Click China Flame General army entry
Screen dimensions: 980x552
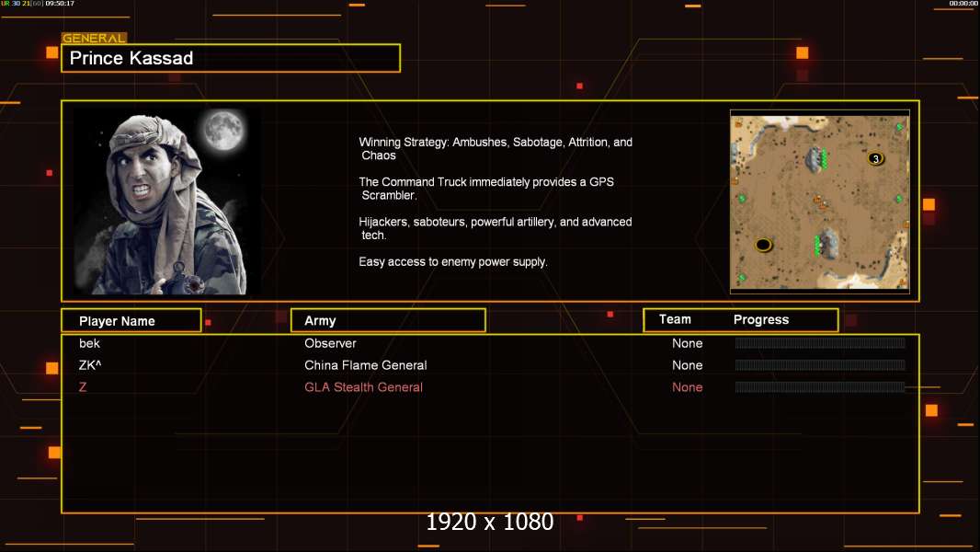click(366, 365)
